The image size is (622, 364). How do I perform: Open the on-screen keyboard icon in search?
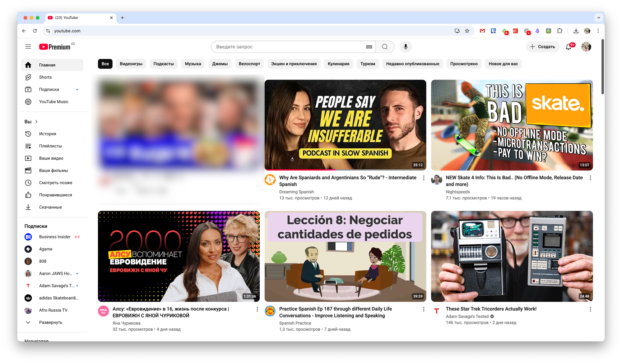(x=369, y=47)
